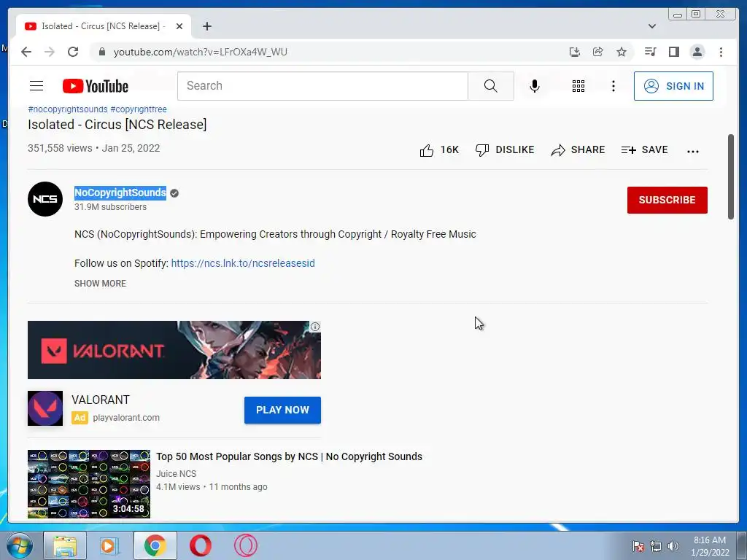The image size is (747, 560).
Task: Click the Chrome profile avatar icon
Action: (x=697, y=52)
